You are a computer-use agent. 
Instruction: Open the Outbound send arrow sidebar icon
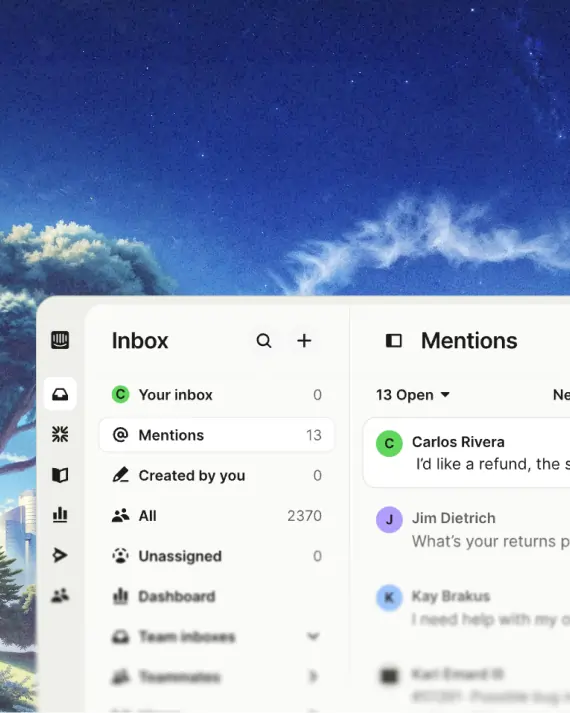(60, 555)
